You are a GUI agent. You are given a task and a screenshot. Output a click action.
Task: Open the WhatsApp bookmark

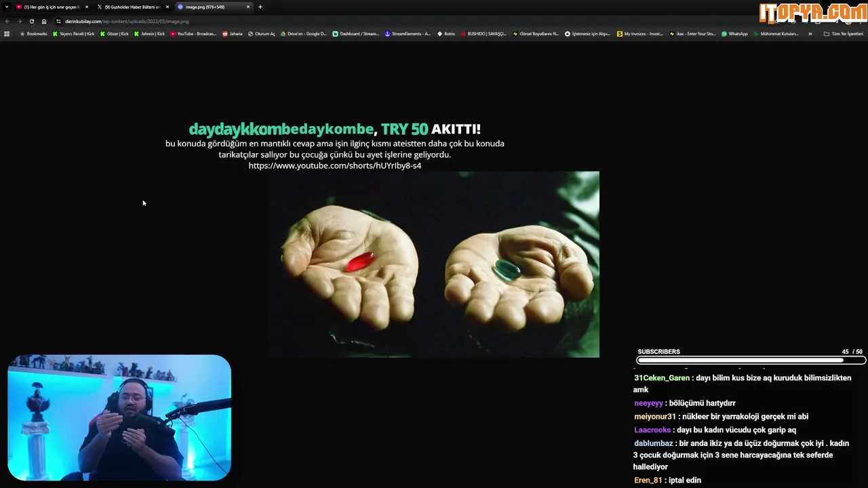(x=734, y=33)
